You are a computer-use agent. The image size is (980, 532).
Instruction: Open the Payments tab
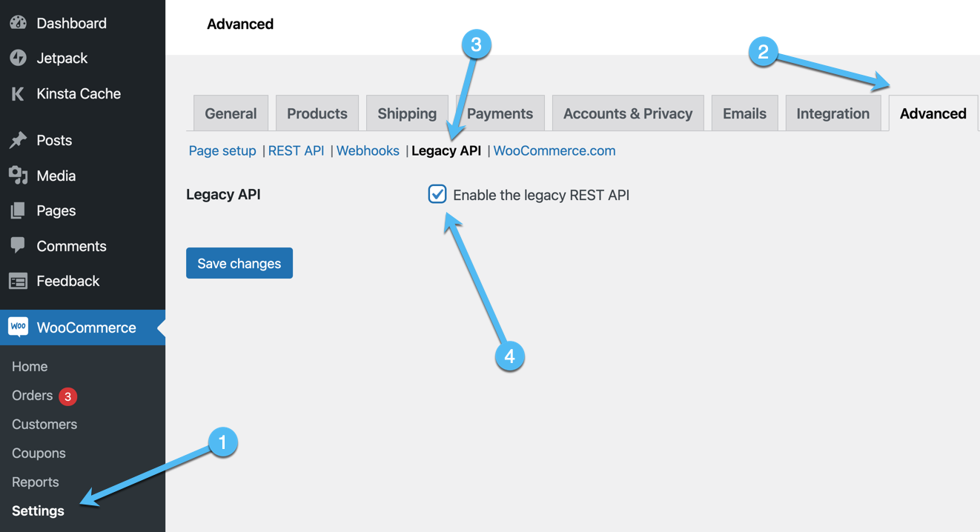point(500,113)
